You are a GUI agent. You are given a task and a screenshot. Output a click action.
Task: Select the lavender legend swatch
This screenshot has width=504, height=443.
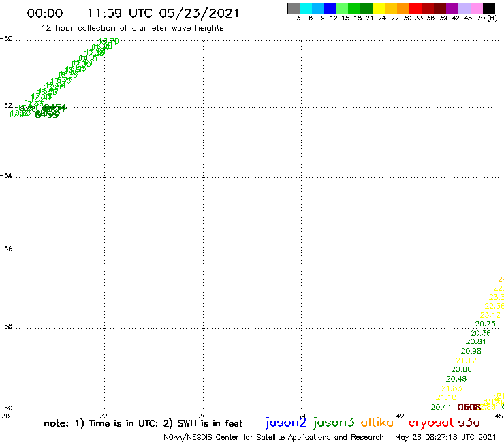tap(464, 9)
